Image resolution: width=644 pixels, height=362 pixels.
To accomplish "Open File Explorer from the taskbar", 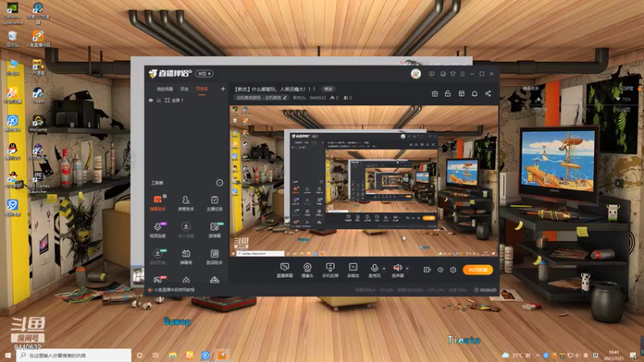I will tap(172, 355).
